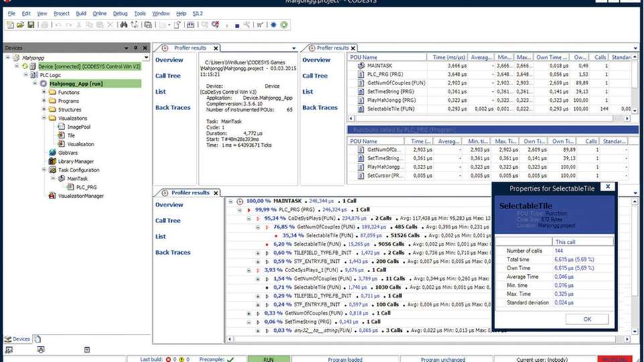Select Device [connected] tree node

pos(89,66)
